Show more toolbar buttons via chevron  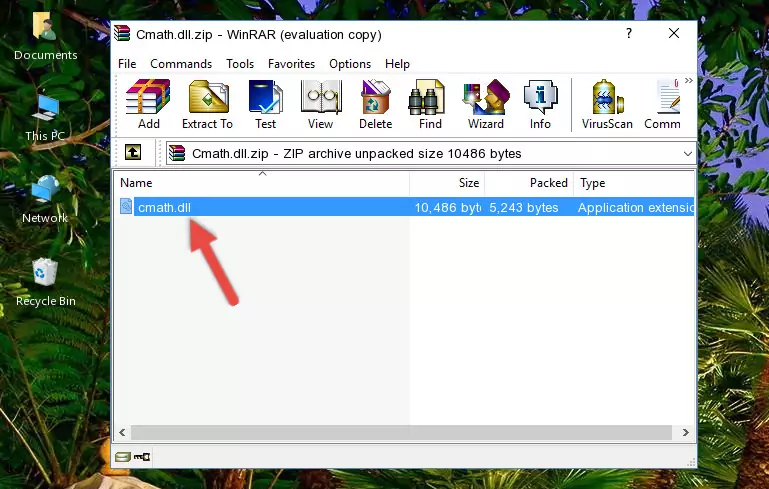689,80
